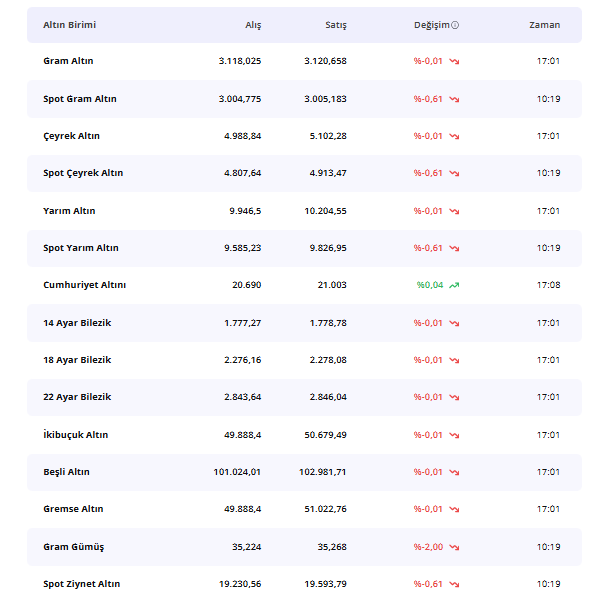Click the red down-trend arrow for Gram Altın

point(454,61)
